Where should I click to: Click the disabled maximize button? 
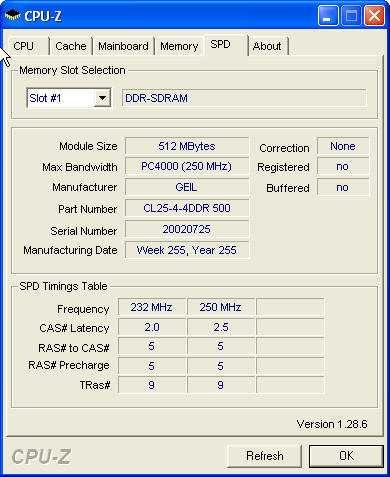click(351, 16)
